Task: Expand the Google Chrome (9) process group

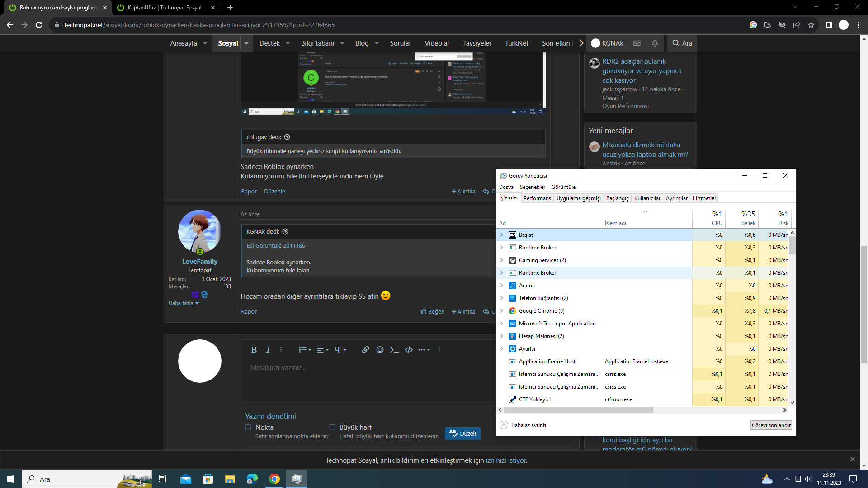Action: click(x=501, y=311)
